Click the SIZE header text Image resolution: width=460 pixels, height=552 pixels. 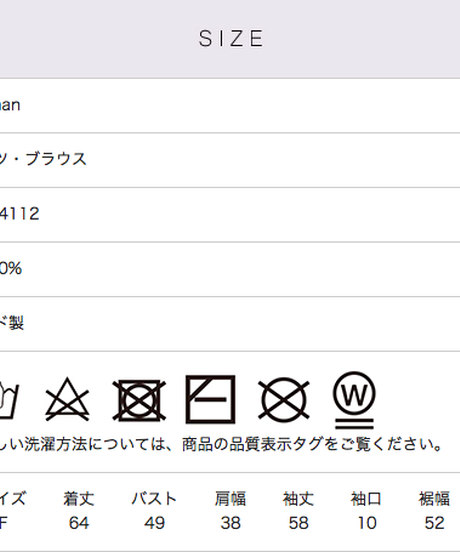click(231, 38)
